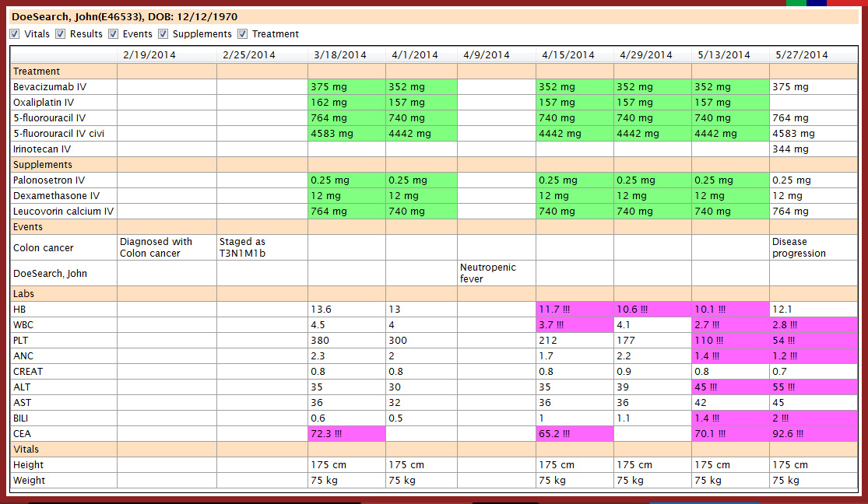Image resolution: width=868 pixels, height=504 pixels.
Task: Click the 344 mg Irinotecan dose cell
Action: [814, 149]
